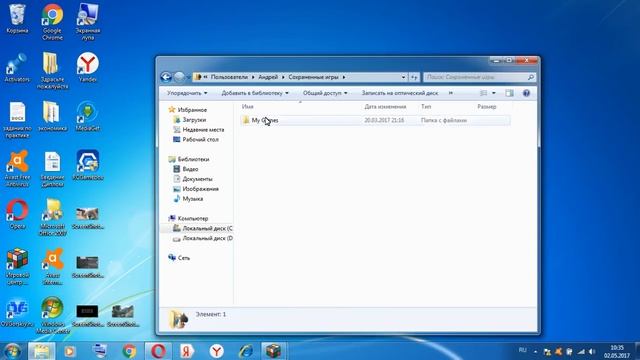Click the Андрей breadcrumb segment
The height and width of the screenshot is (360, 640).
coord(268,77)
